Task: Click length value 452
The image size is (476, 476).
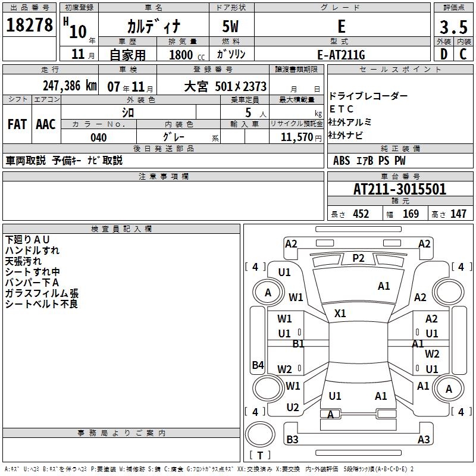Action: pos(361,214)
